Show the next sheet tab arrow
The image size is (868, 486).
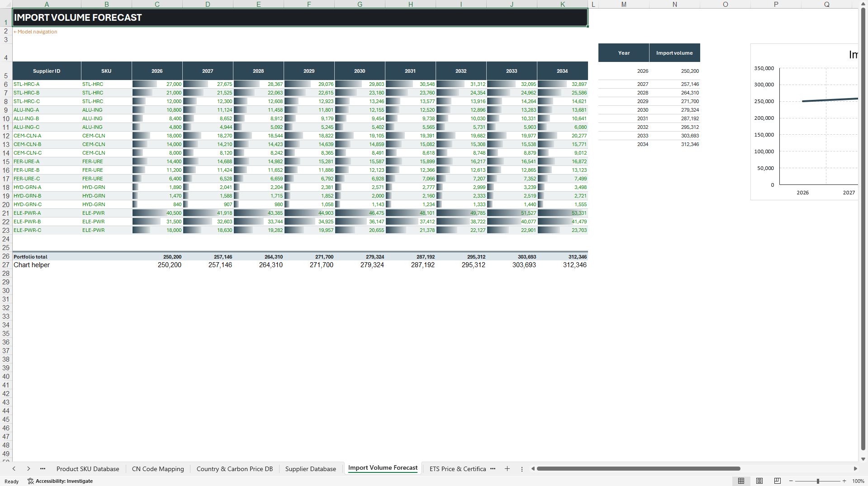[x=28, y=469]
